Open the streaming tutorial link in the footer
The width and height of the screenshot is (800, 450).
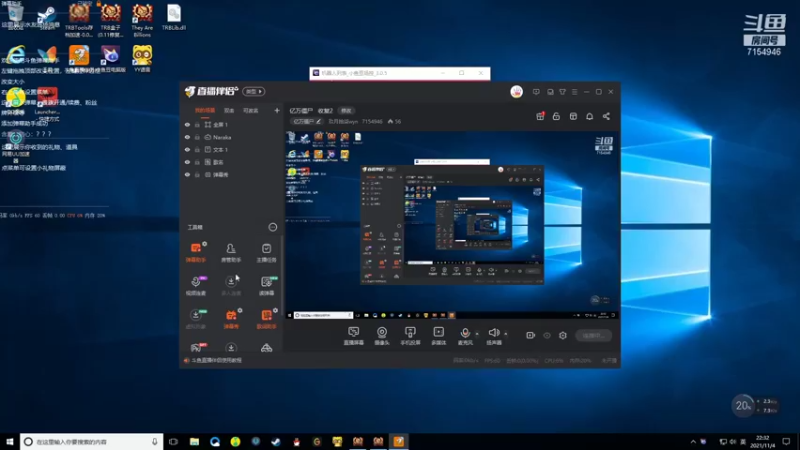(x=217, y=360)
